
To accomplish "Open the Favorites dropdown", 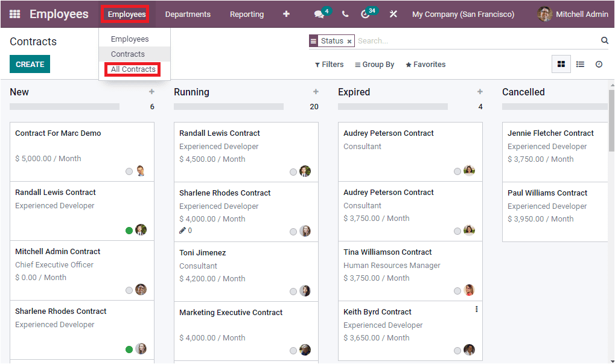I will pyautogui.click(x=425, y=64).
